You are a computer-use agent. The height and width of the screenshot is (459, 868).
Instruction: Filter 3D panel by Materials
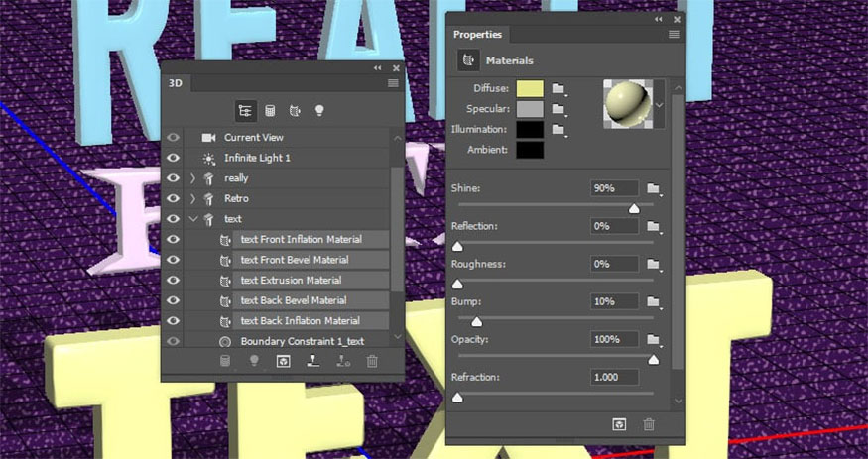[x=295, y=111]
